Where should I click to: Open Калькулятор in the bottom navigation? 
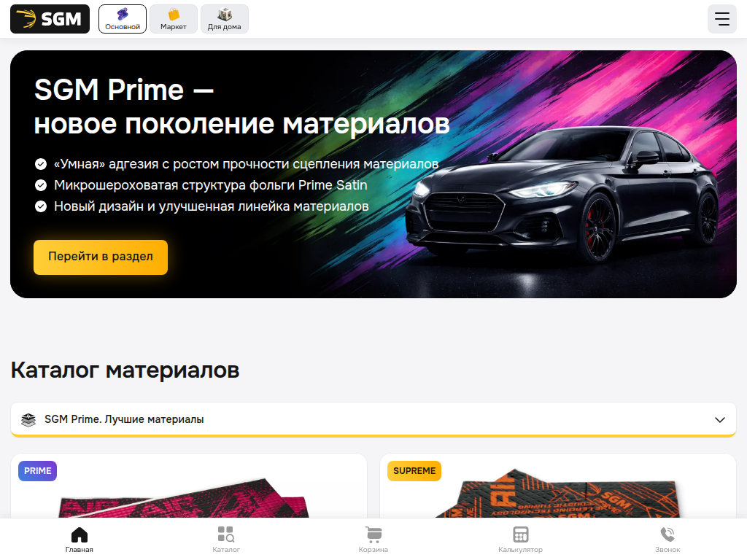pos(520,540)
